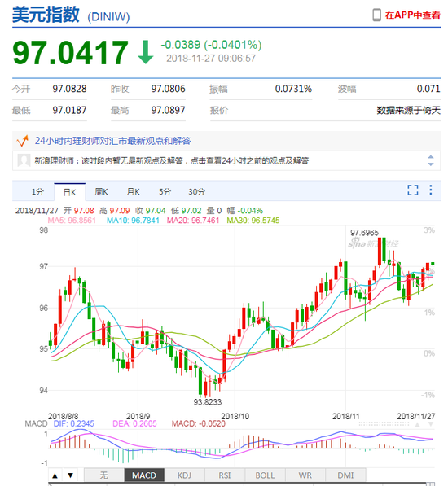Click the DEA: 0.2605 label
448x486 pixels.
(134, 423)
